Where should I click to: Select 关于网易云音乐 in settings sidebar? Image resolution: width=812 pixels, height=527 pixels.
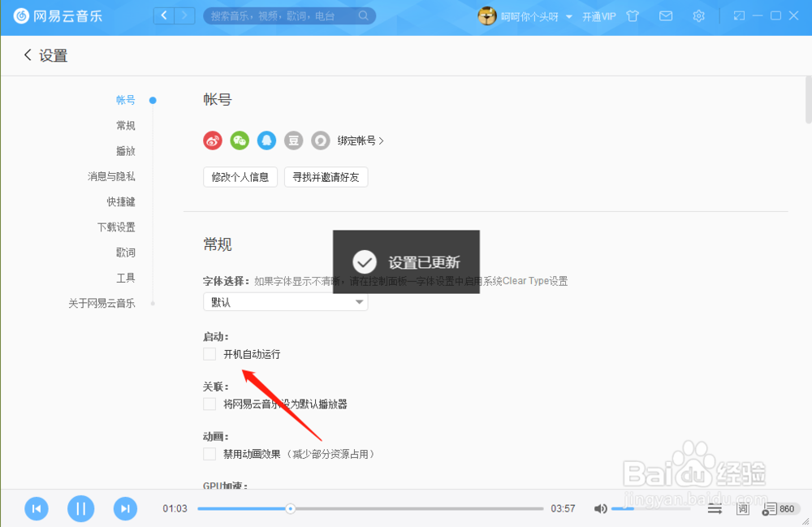point(101,303)
